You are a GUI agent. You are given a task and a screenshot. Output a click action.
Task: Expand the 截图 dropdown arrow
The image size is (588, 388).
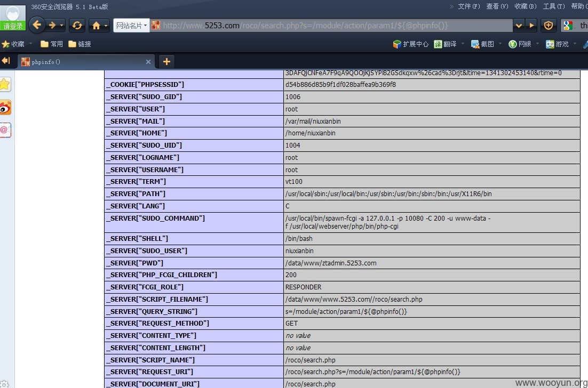click(500, 44)
